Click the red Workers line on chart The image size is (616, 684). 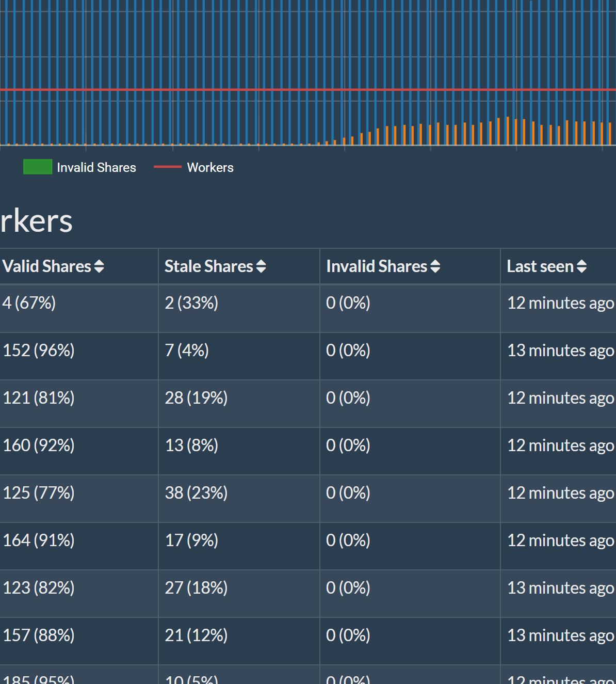308,90
